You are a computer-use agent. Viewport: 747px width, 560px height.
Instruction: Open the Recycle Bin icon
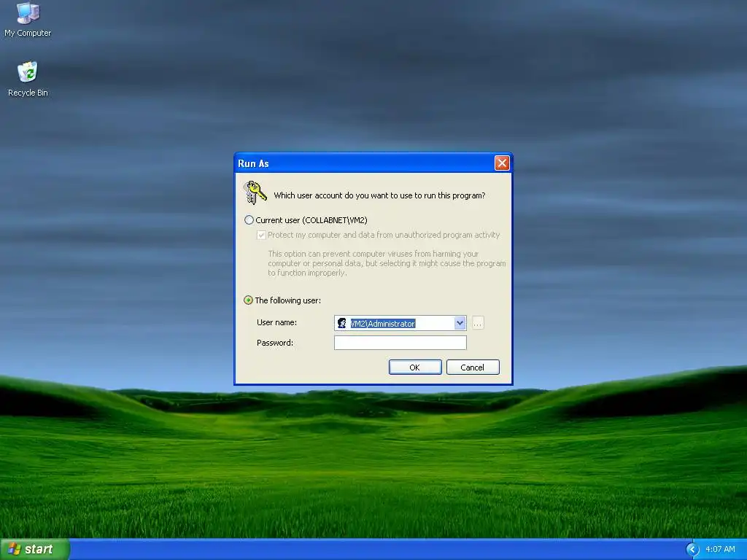(x=28, y=79)
